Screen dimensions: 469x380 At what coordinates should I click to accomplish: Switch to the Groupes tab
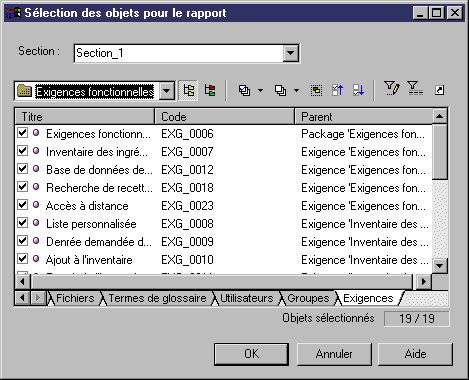click(308, 298)
